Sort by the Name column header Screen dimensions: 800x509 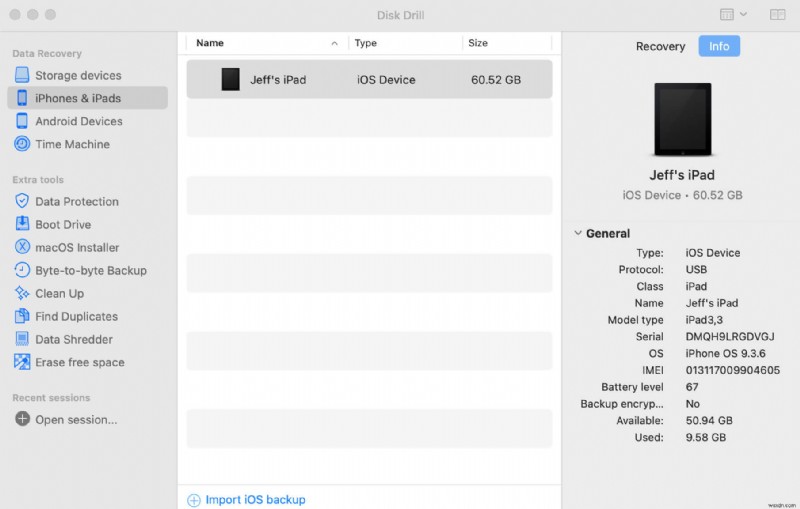[210, 43]
